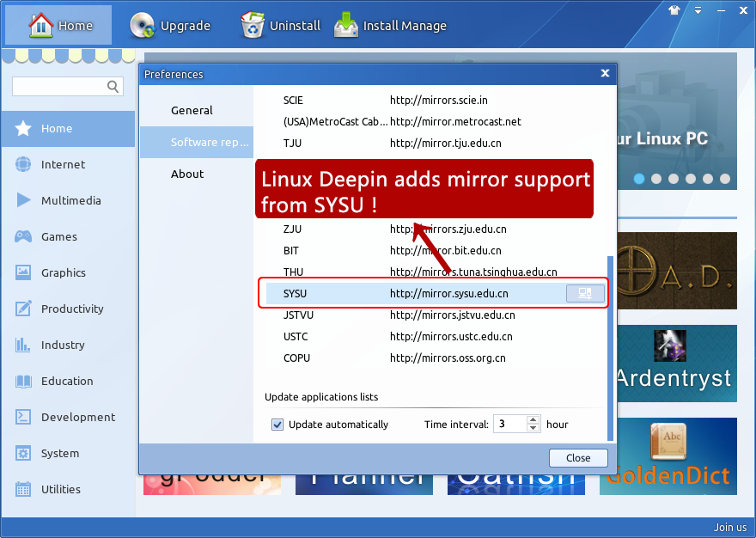Open the 0 A.D. game thumbnail
Screen dimensions: 756x538
point(677,271)
